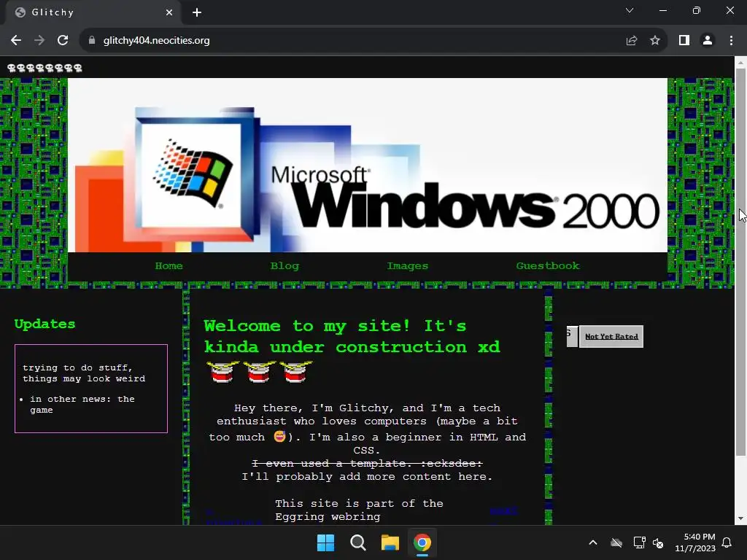View site security lock info

[x=92, y=41]
